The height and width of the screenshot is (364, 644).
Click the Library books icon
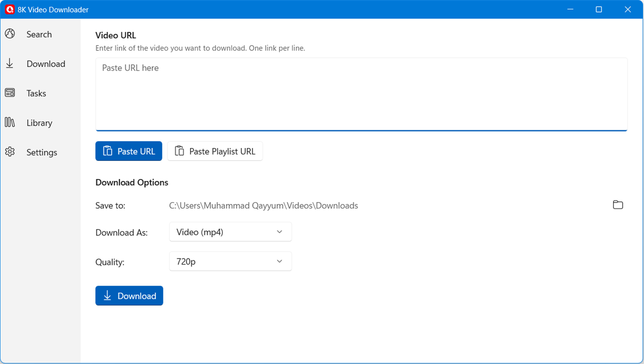10,122
